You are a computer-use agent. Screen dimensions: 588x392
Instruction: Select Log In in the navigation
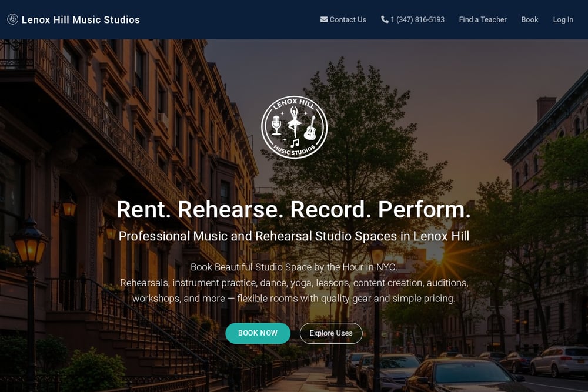563,19
